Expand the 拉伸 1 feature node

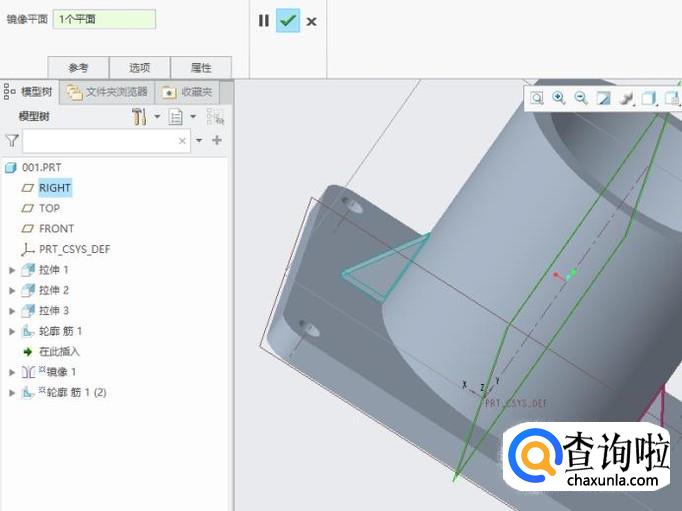tap(12, 270)
